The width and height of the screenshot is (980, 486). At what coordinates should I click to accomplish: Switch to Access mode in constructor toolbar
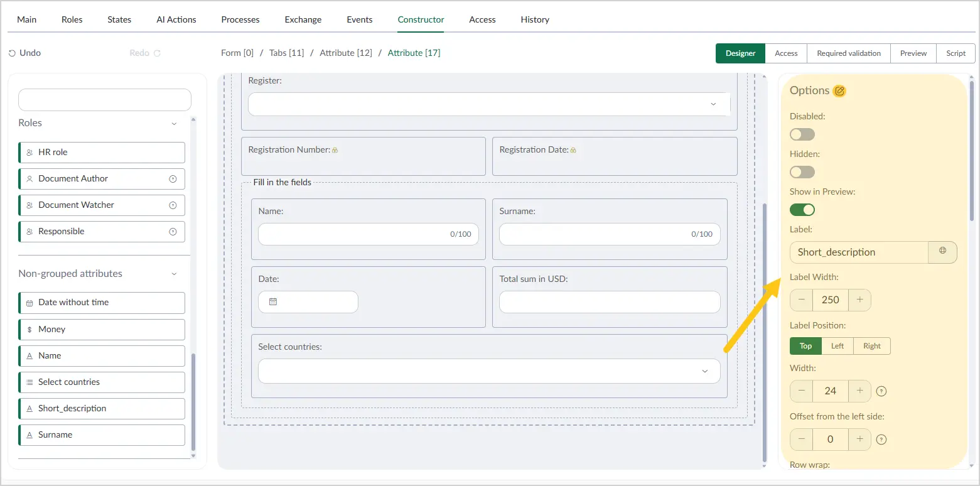pyautogui.click(x=786, y=53)
